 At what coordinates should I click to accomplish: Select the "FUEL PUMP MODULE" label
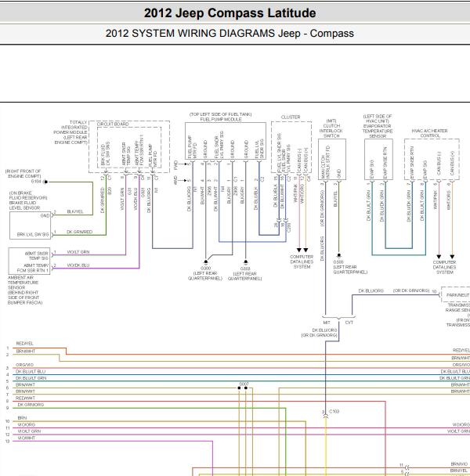[x=221, y=119]
